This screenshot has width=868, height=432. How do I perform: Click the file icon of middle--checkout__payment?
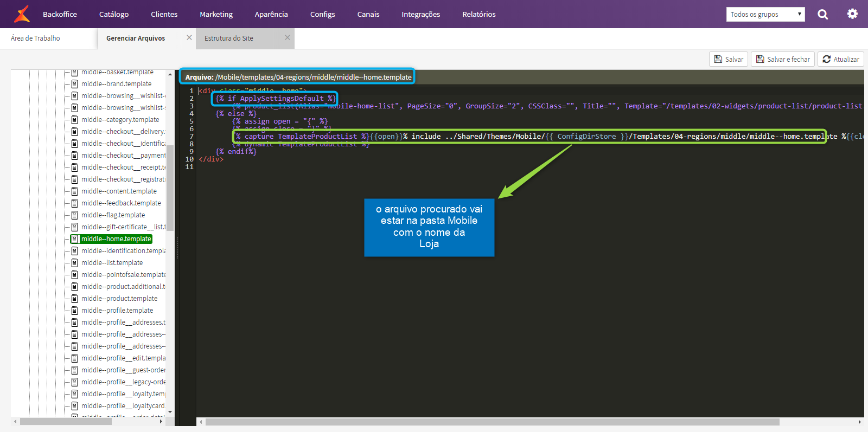[x=75, y=156]
